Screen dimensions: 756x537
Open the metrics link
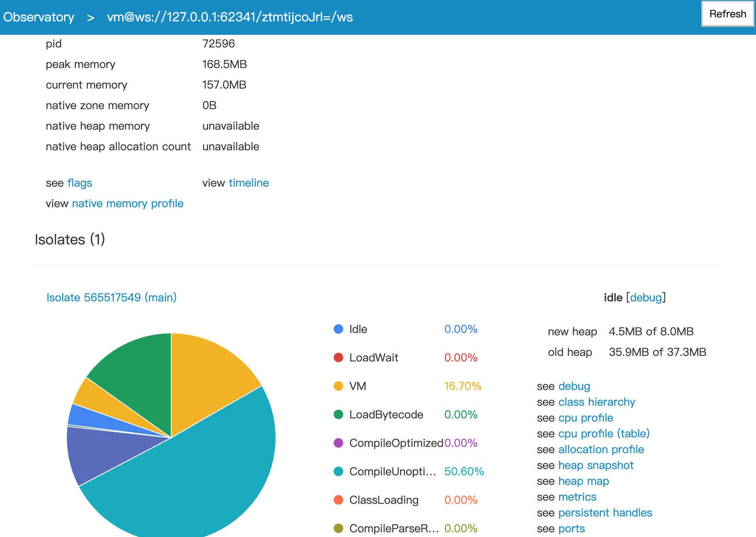[x=577, y=497]
